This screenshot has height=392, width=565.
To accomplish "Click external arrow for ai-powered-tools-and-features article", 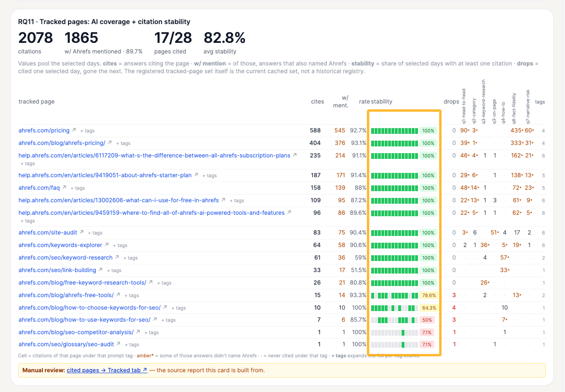I will pyautogui.click(x=289, y=212).
